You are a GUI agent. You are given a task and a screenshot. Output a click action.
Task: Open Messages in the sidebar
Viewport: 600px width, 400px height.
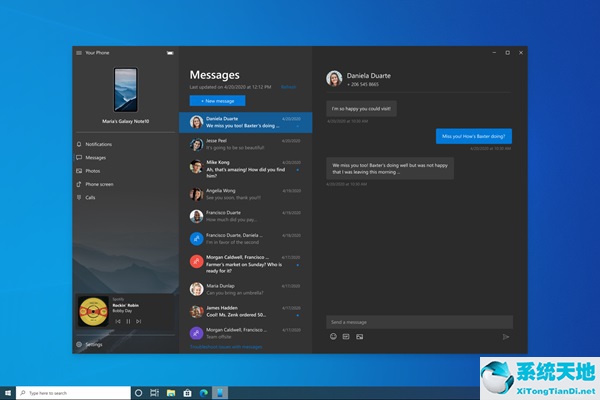[x=96, y=158]
